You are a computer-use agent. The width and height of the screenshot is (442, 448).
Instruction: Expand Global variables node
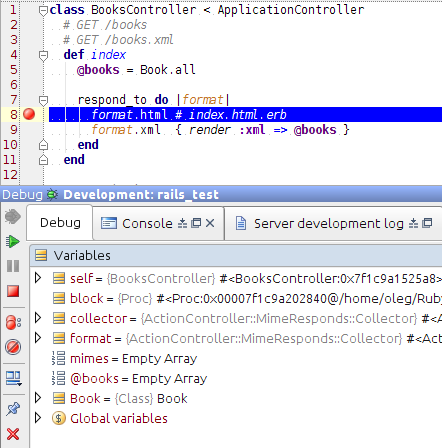tap(38, 417)
